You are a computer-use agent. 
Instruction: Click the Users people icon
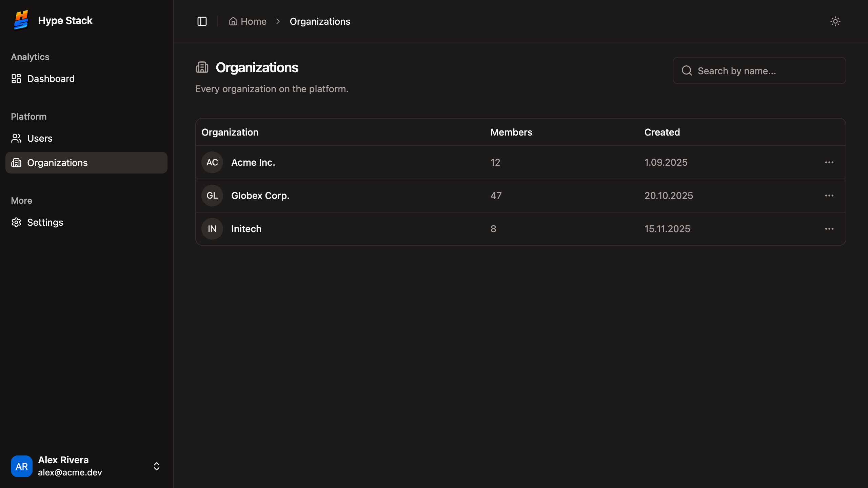[16, 138]
